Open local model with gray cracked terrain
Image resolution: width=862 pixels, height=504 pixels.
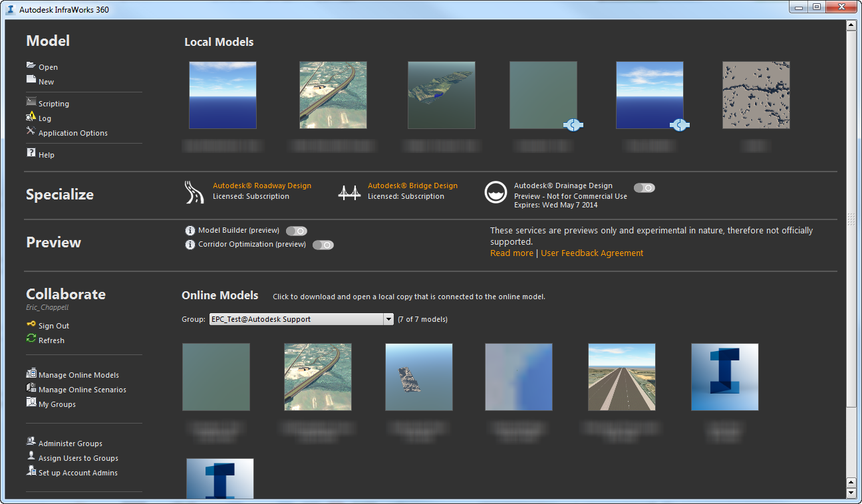pos(756,95)
